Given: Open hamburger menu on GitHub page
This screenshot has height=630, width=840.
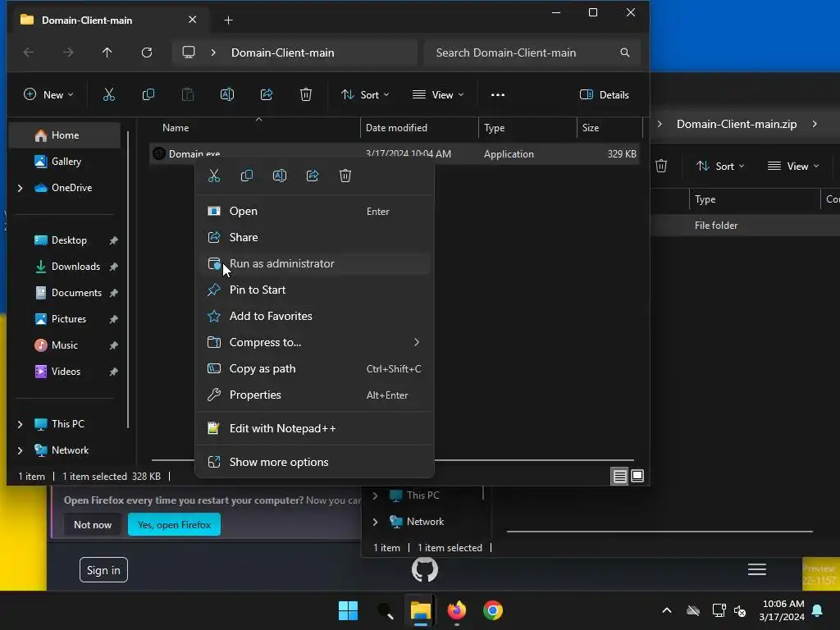Looking at the screenshot, I should point(757,569).
